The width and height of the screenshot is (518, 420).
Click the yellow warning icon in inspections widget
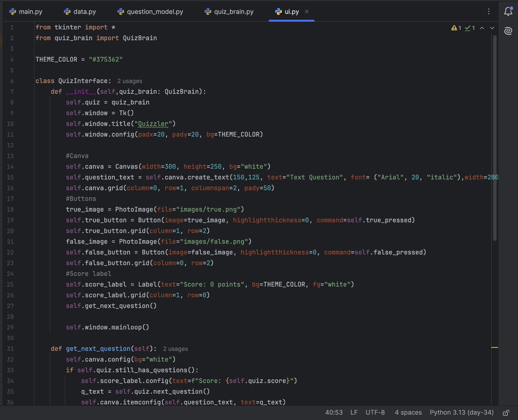tap(454, 28)
